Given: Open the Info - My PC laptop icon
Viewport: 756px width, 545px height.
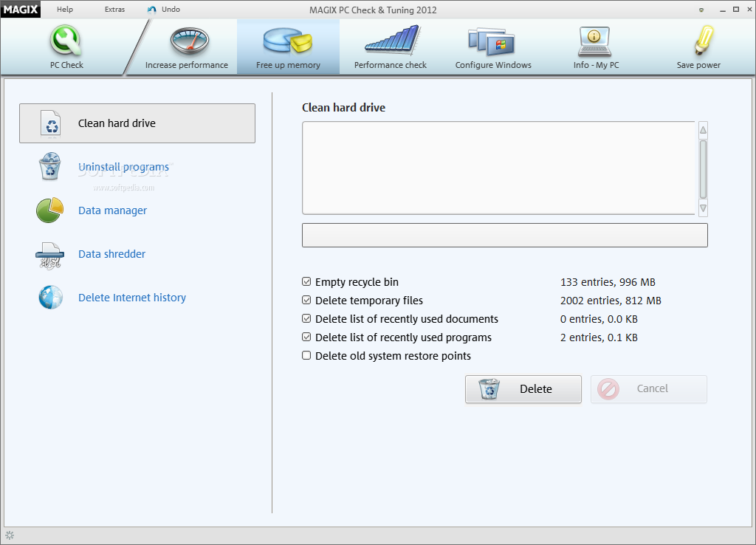Looking at the screenshot, I should pyautogui.click(x=594, y=42).
